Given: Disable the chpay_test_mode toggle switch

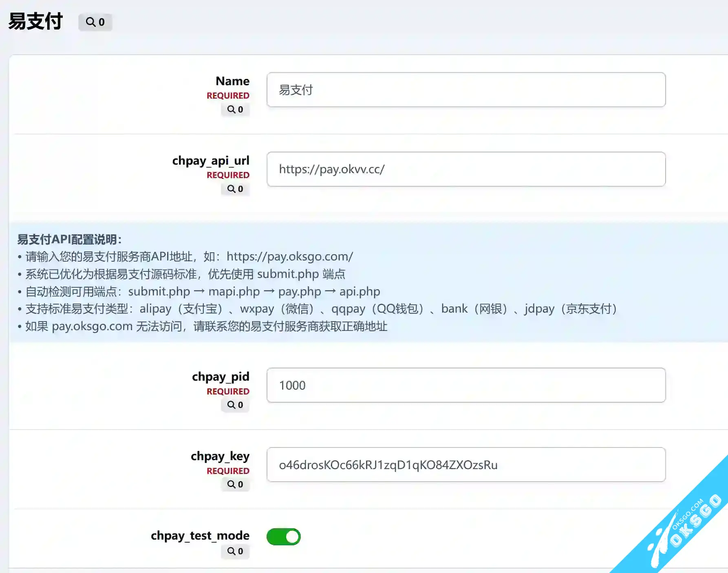Looking at the screenshot, I should click(284, 537).
